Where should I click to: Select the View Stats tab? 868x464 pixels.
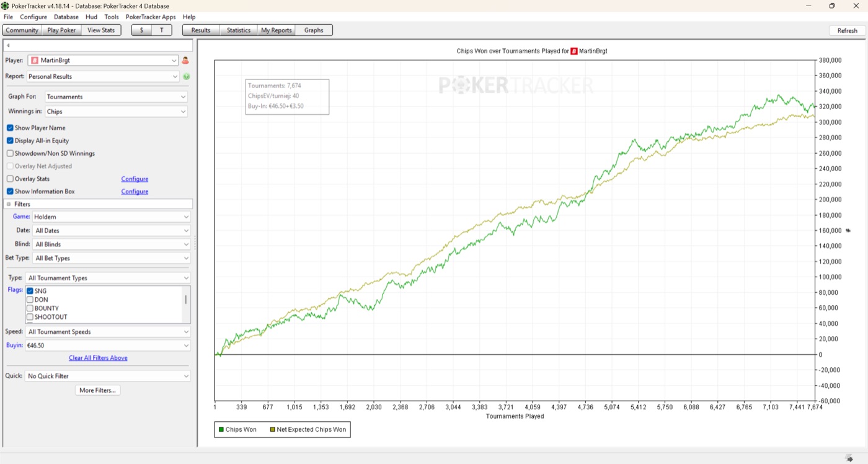[101, 30]
